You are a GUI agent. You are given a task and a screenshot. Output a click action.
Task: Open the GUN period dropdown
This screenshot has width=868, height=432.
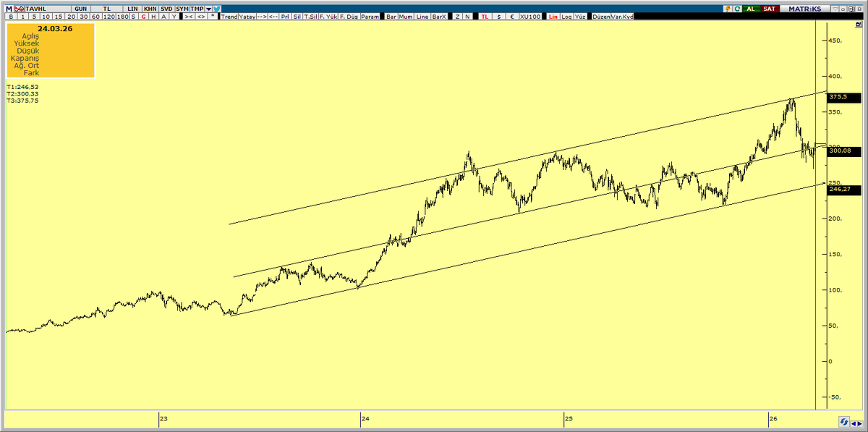81,9
